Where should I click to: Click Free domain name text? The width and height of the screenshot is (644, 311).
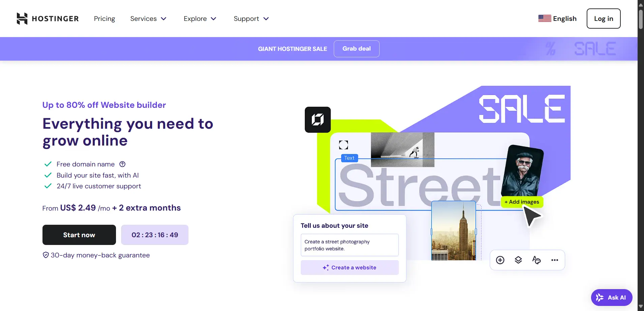point(86,164)
